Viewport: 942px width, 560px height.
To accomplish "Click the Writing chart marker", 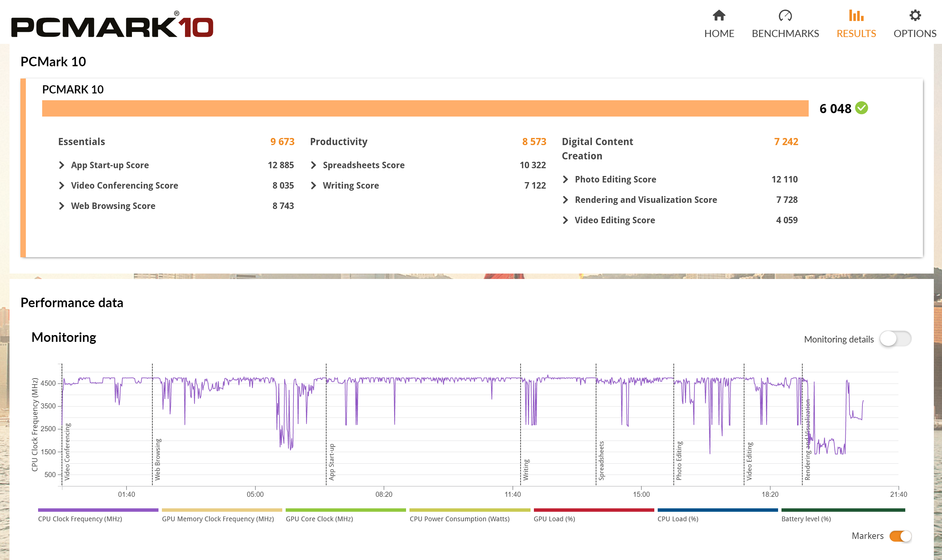I will click(x=526, y=469).
